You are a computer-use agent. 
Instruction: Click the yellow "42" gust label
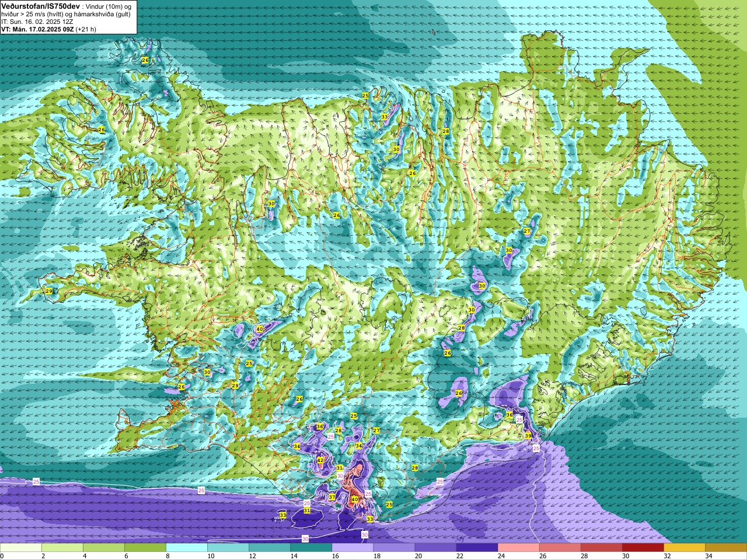pyautogui.click(x=320, y=460)
